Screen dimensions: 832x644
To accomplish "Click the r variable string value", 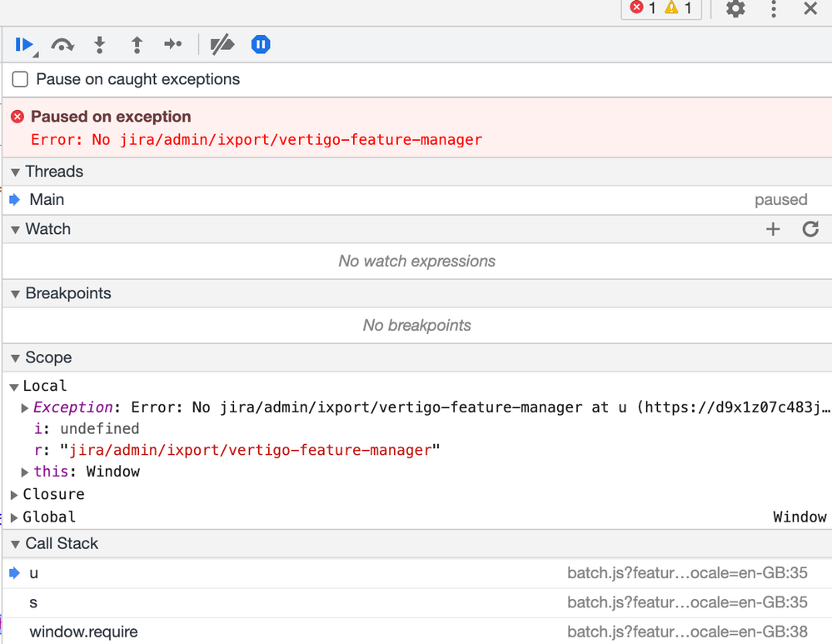I will point(250,450).
